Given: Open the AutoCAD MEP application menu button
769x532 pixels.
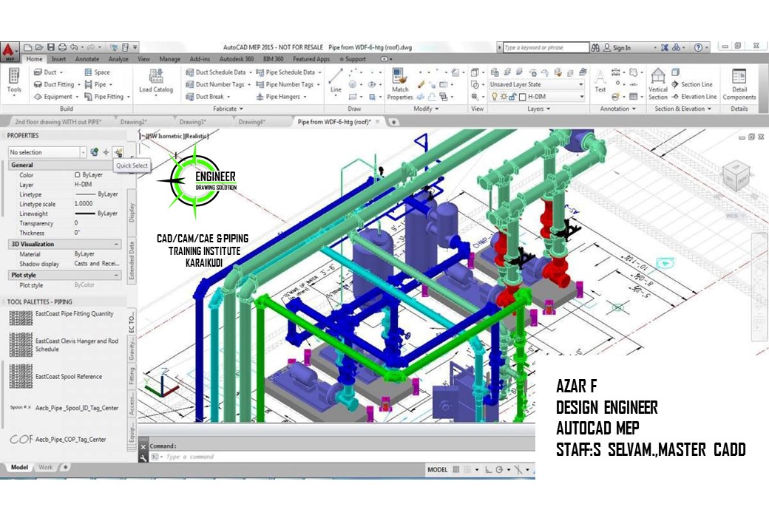Looking at the screenshot, I should point(10,52).
